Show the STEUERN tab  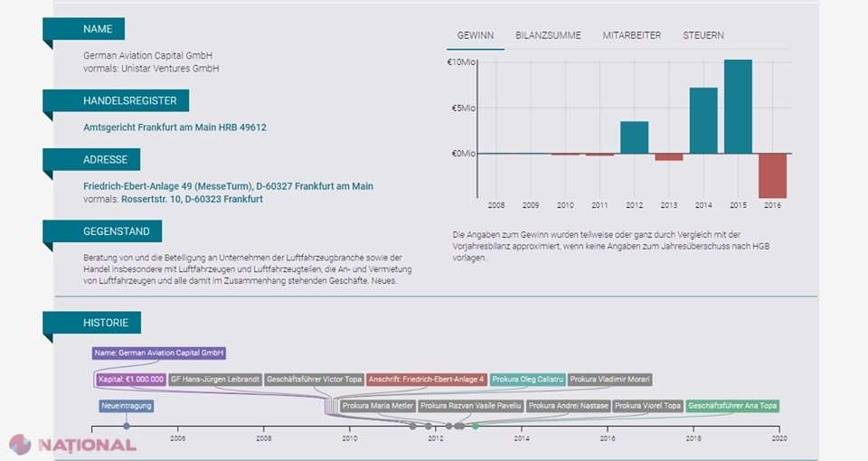click(703, 35)
